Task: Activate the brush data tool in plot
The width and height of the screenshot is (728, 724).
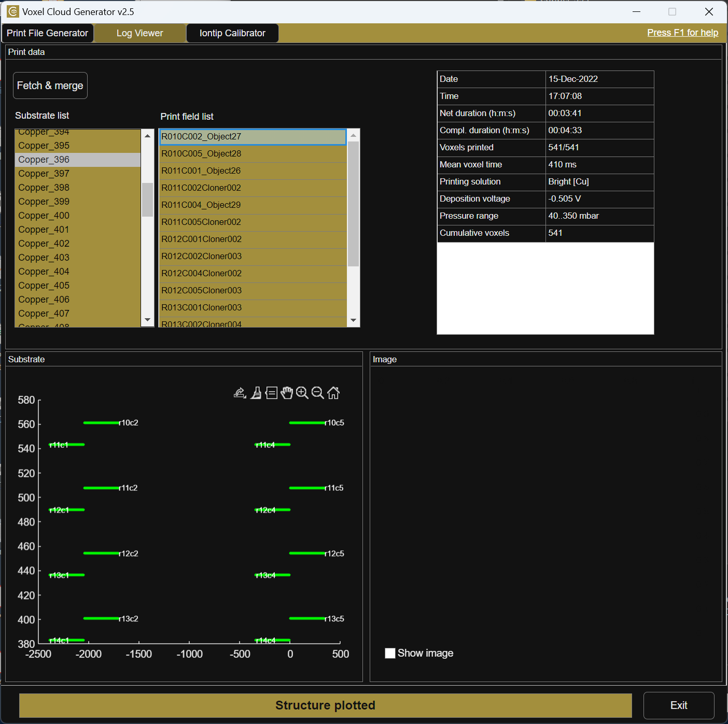Action: 256,393
